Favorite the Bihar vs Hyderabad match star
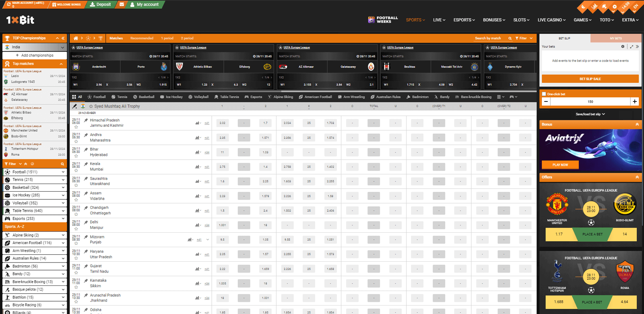 point(76,156)
